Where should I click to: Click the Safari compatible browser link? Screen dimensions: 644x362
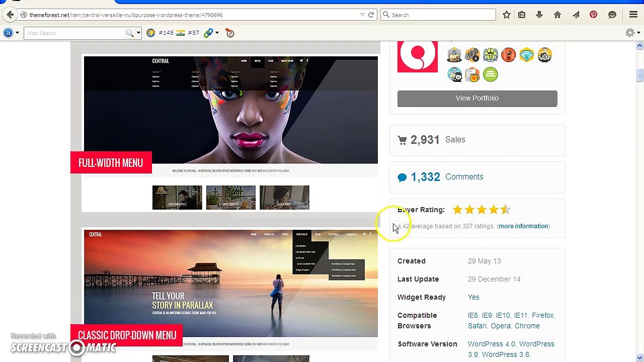pyautogui.click(x=477, y=326)
